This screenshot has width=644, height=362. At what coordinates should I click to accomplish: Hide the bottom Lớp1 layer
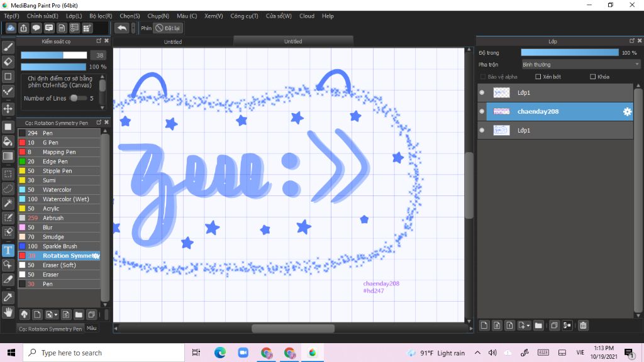(482, 130)
